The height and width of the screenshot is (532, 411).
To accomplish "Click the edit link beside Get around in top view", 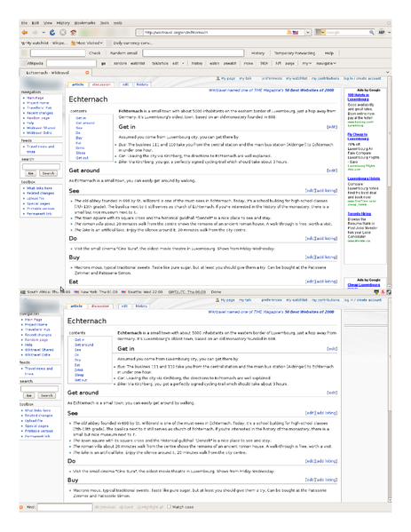I will (x=332, y=171).
